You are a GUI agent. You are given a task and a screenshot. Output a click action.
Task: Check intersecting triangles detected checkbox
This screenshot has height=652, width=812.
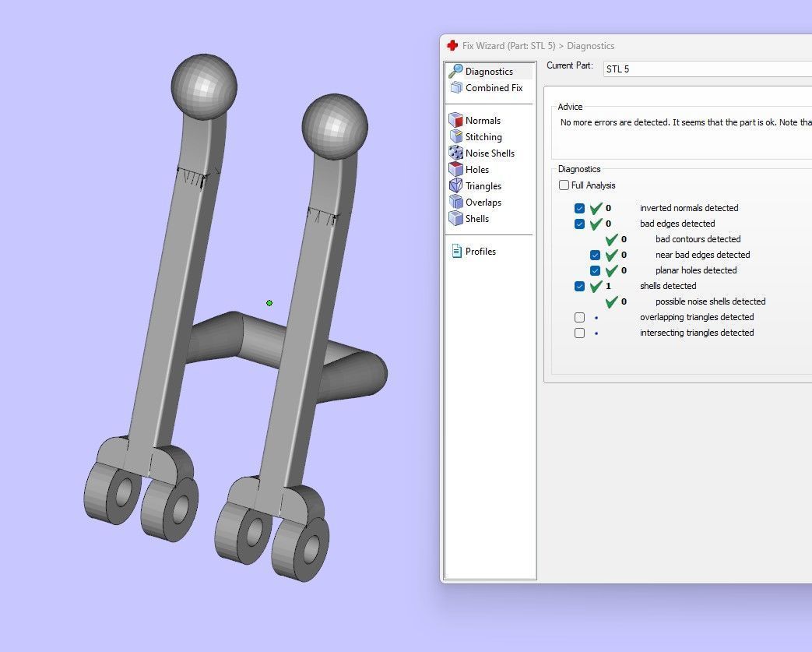coord(579,333)
